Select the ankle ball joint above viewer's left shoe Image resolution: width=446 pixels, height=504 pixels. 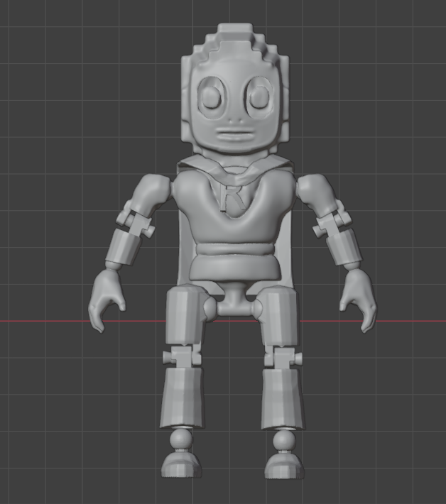[x=181, y=439]
